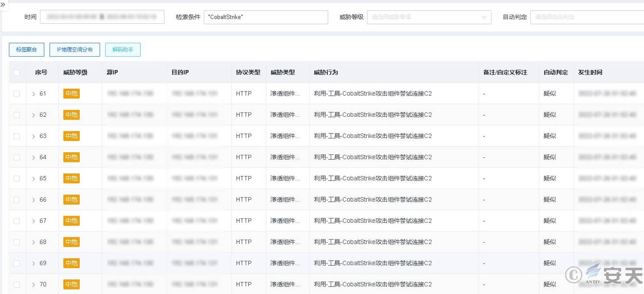Click the 备注/自定义标注 column header
This screenshot has height=294, width=644.
click(x=505, y=72)
